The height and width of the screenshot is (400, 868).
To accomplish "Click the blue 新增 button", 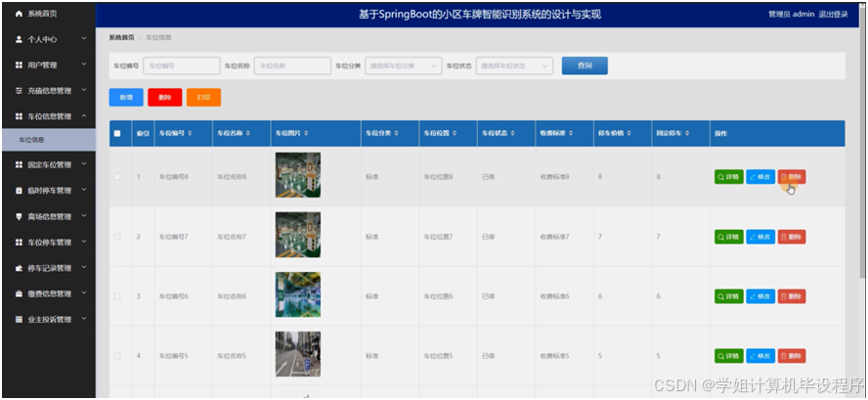I will [x=126, y=97].
